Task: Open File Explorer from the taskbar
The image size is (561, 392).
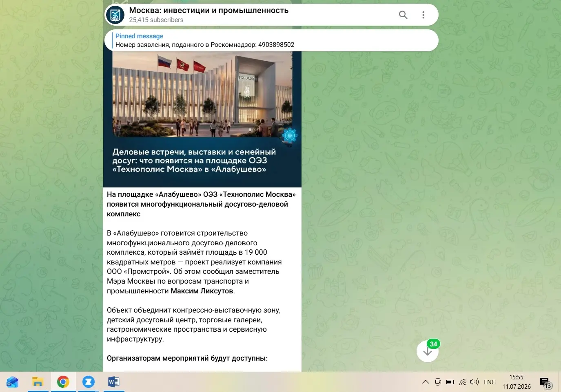Action: [38, 382]
